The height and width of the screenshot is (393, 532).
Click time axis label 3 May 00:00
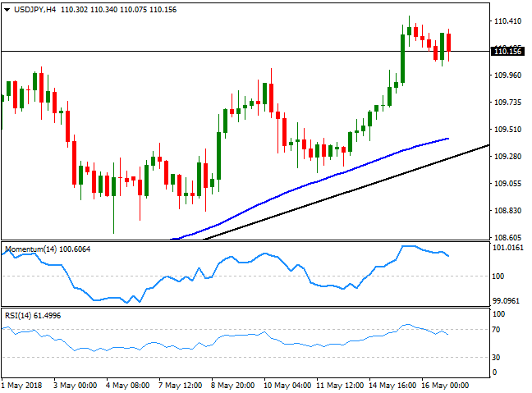click(76, 386)
